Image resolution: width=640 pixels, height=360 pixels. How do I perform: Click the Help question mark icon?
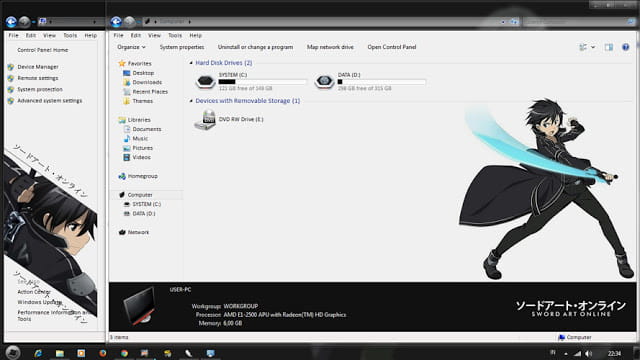(625, 47)
